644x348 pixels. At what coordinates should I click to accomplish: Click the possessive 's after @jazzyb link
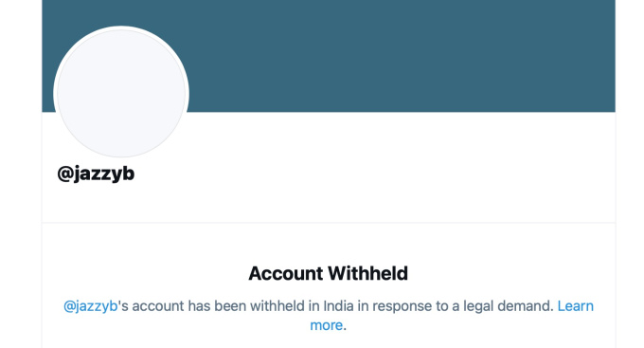(123, 306)
